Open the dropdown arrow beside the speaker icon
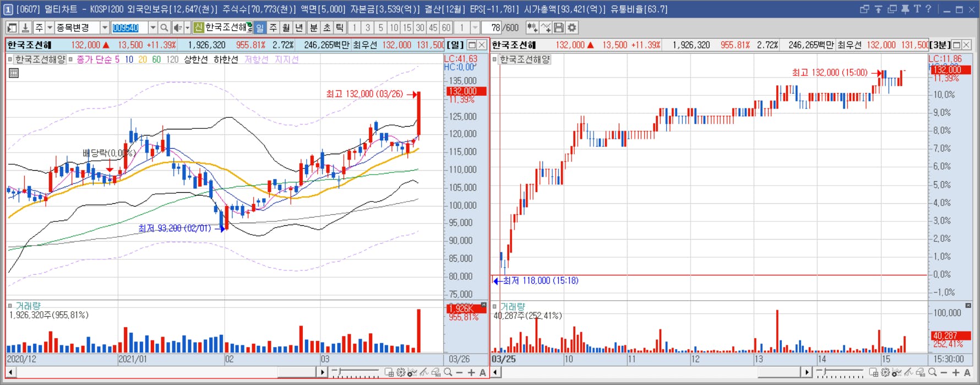This screenshot has height=385, width=980. [x=187, y=28]
